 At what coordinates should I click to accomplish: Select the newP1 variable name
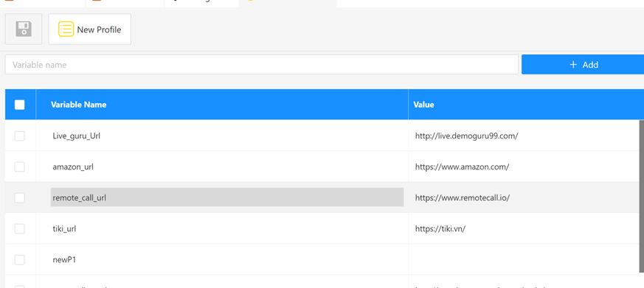[64, 260]
